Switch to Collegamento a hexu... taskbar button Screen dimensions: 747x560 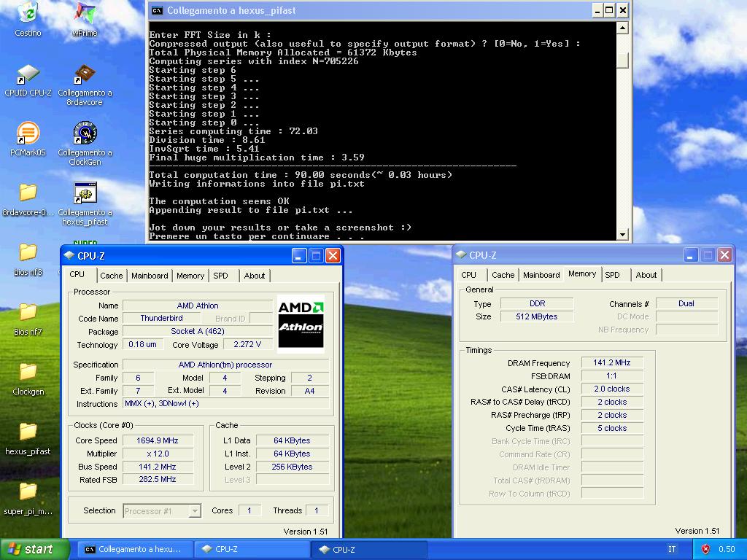pos(135,549)
